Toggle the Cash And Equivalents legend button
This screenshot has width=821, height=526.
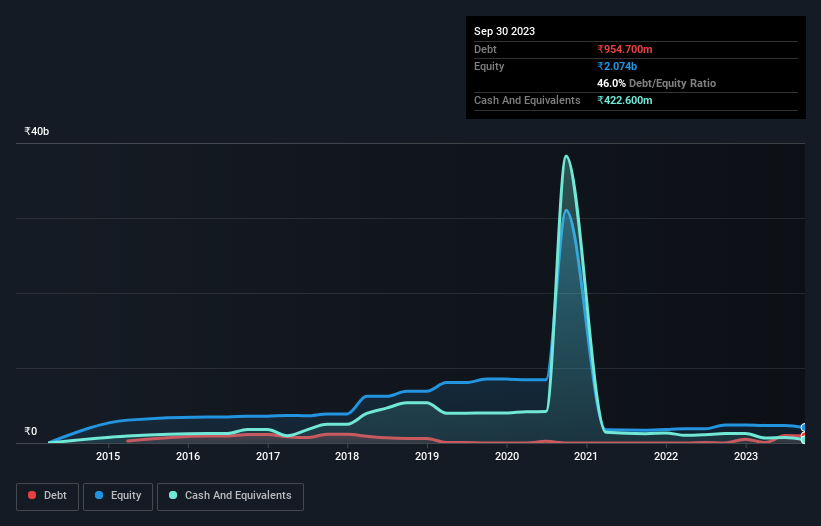coord(230,496)
